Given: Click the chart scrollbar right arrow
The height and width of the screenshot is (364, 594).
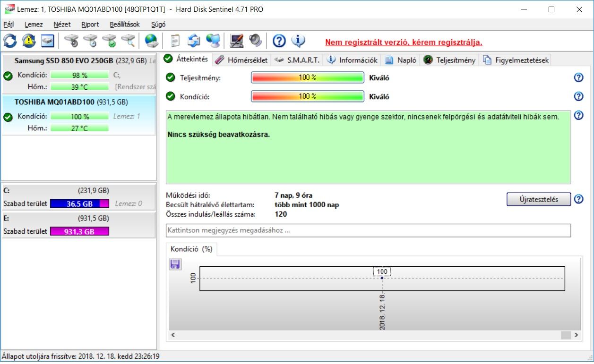Looking at the screenshot, I should [576, 335].
